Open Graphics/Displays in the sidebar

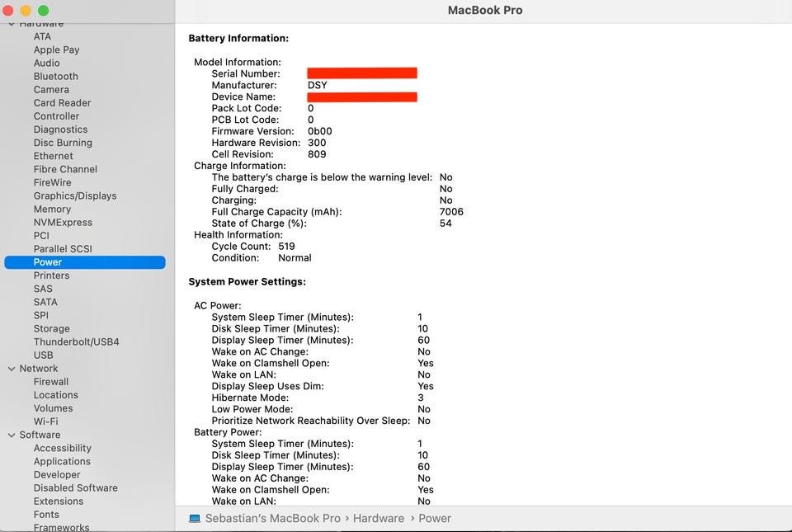tap(75, 195)
